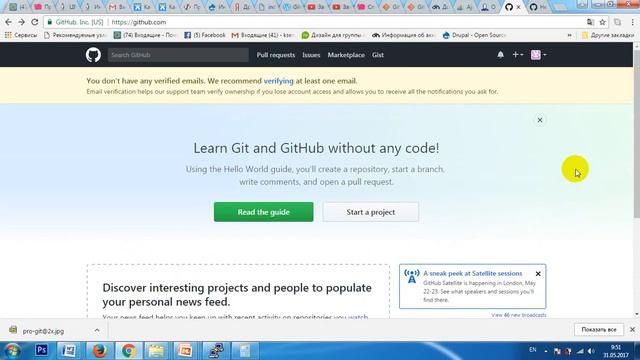The image size is (640, 360).
Task: Show hidden bookmarks with the chevron
Action: (569, 35)
